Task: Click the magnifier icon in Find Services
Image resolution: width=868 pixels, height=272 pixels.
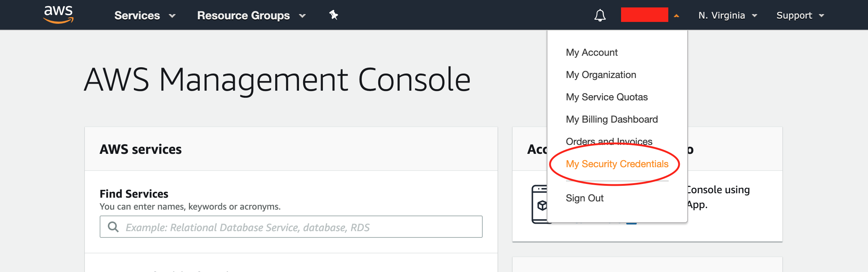Action: tap(113, 227)
